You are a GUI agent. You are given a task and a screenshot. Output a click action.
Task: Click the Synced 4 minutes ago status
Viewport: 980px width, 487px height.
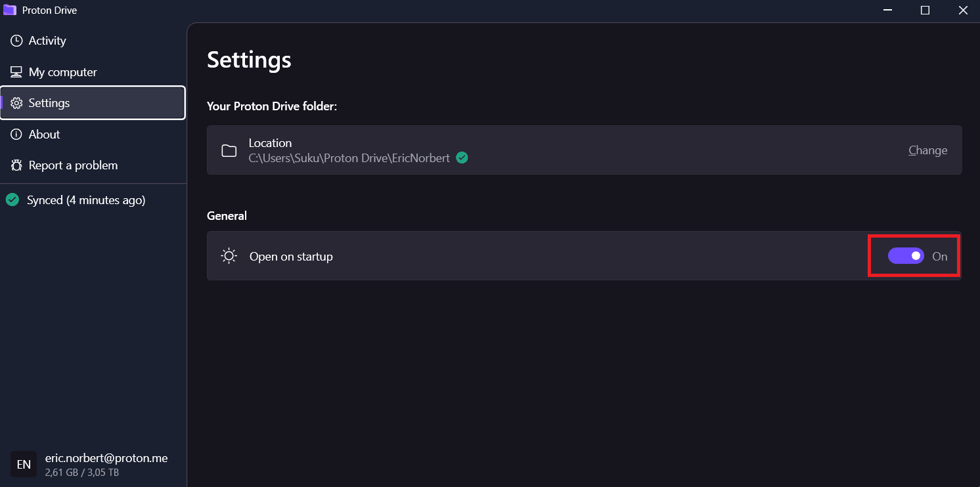click(86, 200)
